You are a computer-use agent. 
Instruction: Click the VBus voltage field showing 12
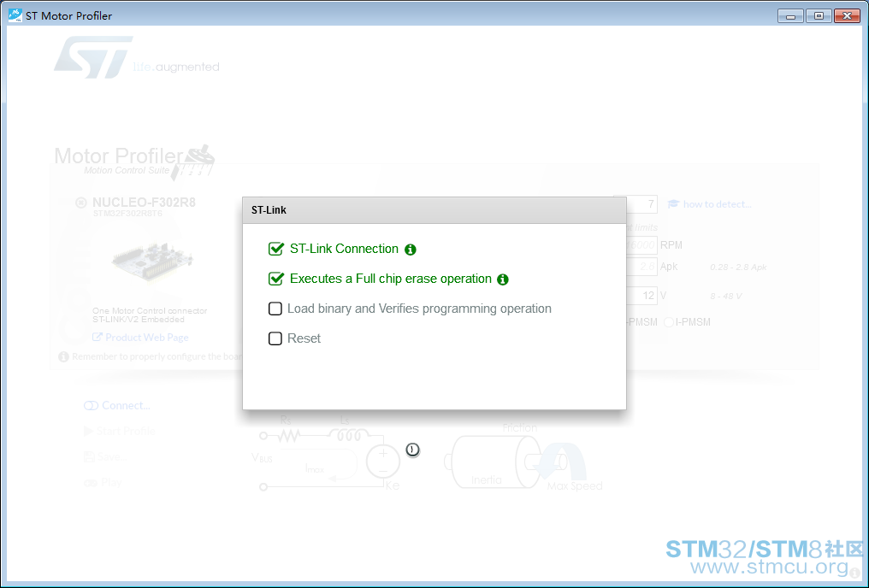pyautogui.click(x=641, y=296)
